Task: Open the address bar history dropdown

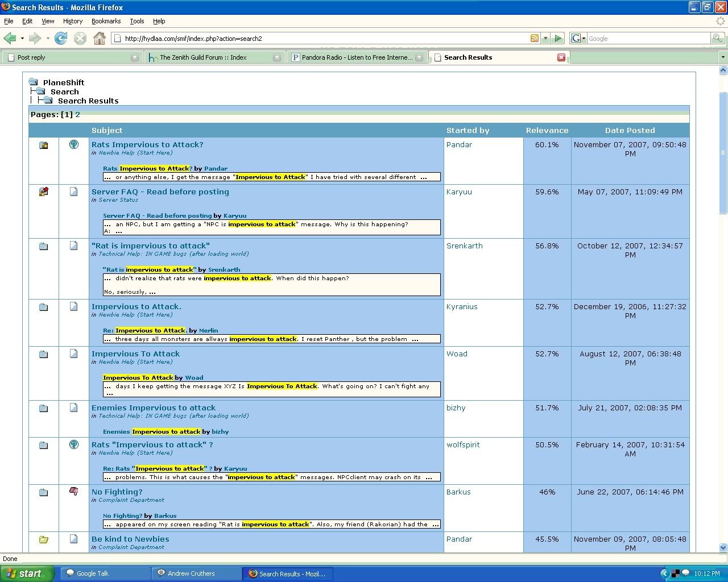Action: (x=545, y=38)
